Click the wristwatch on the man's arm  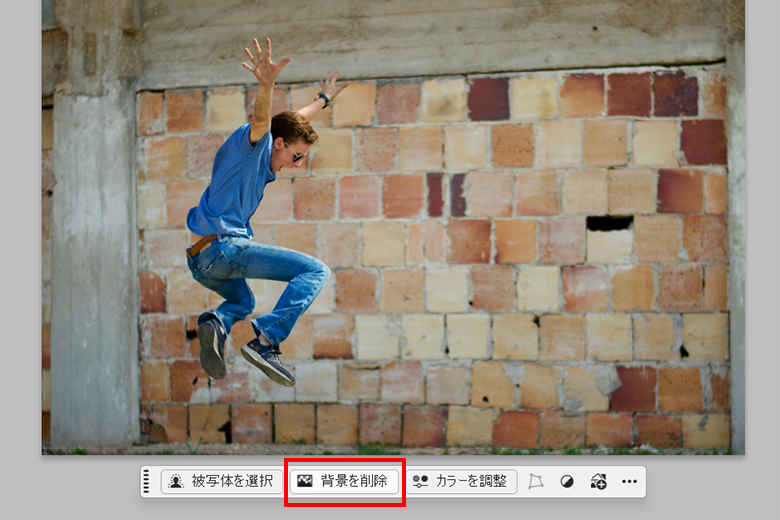(x=324, y=99)
